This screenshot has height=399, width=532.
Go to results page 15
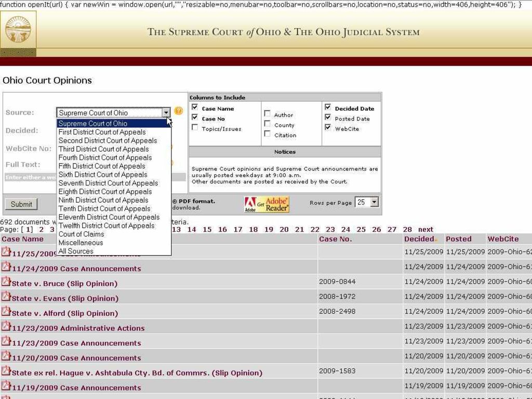coord(207,229)
